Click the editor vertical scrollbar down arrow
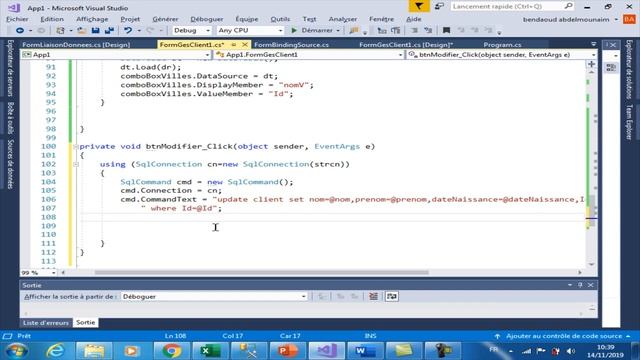This screenshot has height=360, width=640. 591,264
